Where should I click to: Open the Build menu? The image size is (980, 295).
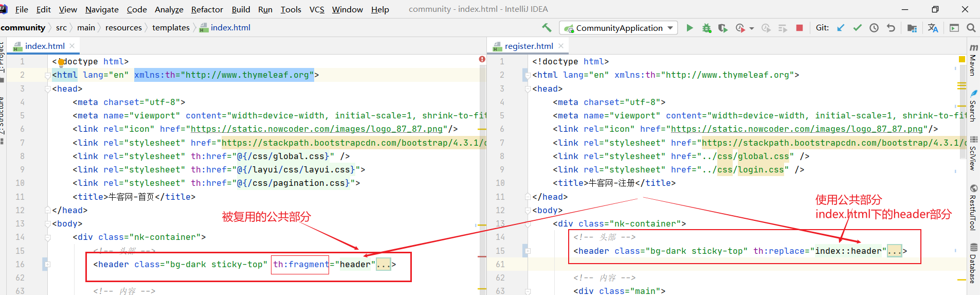(241, 9)
